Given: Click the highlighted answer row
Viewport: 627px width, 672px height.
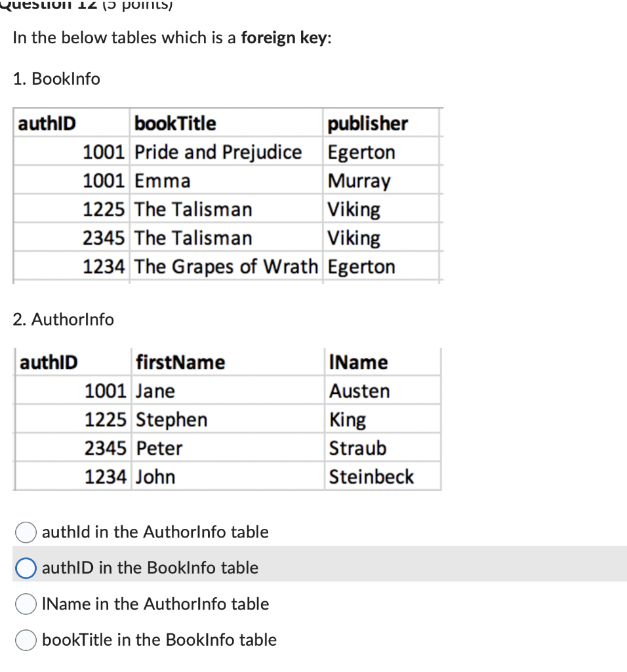Looking at the screenshot, I should [313, 568].
